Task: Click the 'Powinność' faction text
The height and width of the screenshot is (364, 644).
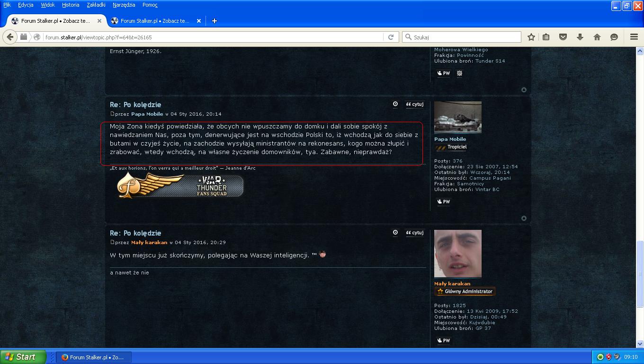Action: (470, 55)
